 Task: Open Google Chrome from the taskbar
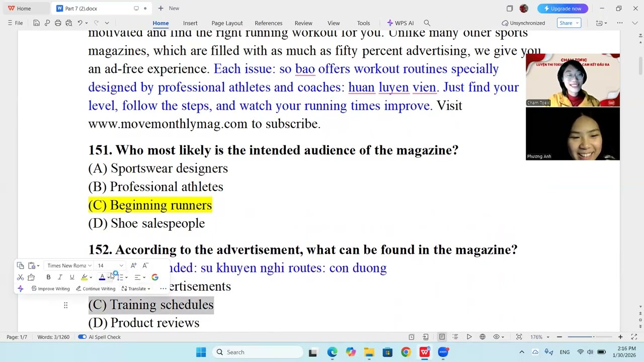pos(406,352)
